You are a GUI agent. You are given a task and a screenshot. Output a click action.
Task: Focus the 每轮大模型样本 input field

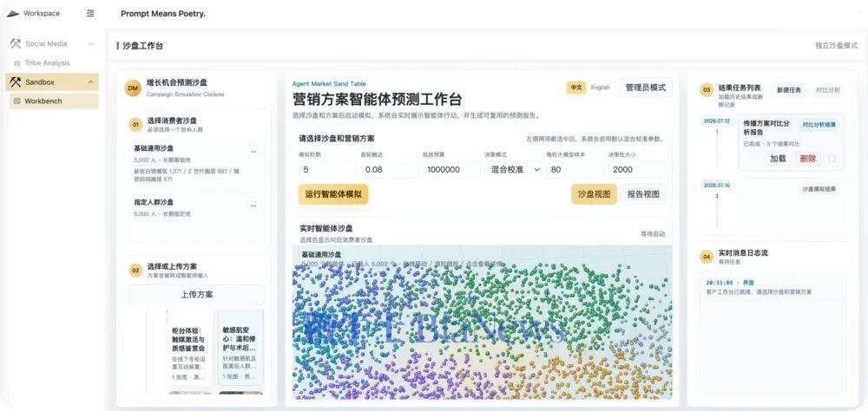pyautogui.click(x=575, y=170)
